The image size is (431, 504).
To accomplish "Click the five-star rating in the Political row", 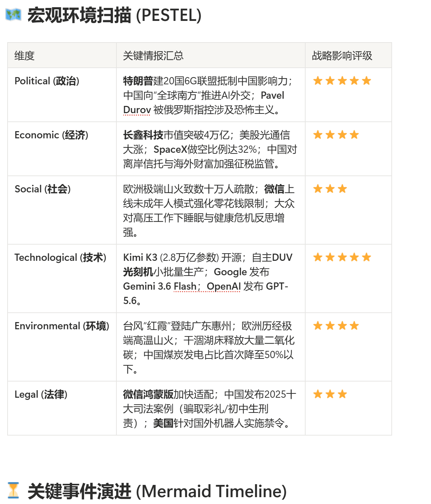I will click(342, 81).
